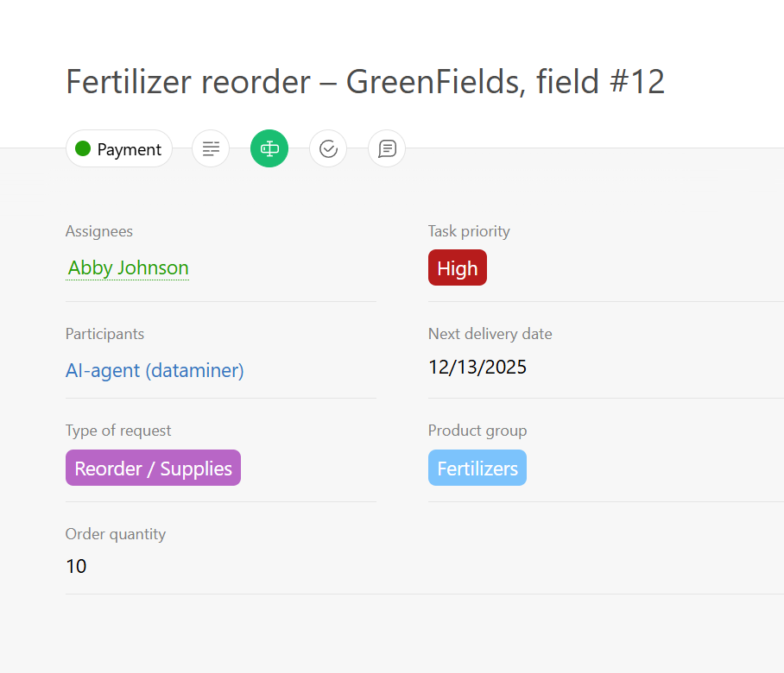Select the green custom fields icon
Viewport: 784px width, 673px height.
pyautogui.click(x=269, y=149)
